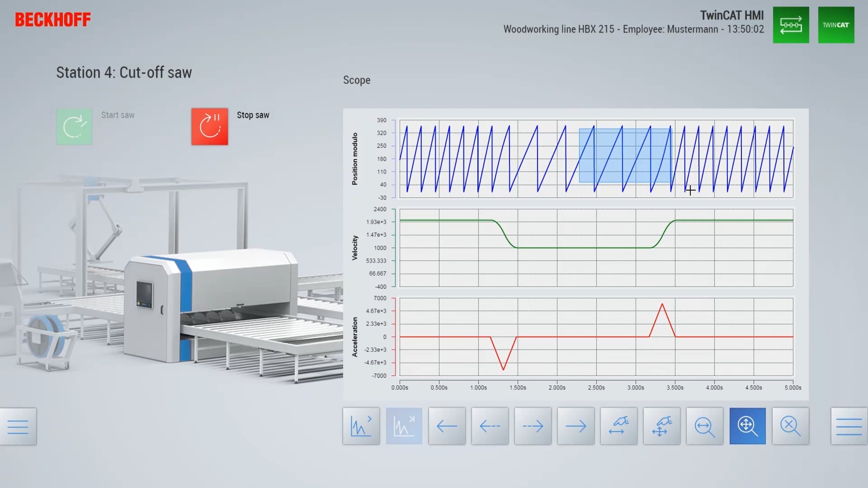Open the green production line overview icon

coord(791,25)
